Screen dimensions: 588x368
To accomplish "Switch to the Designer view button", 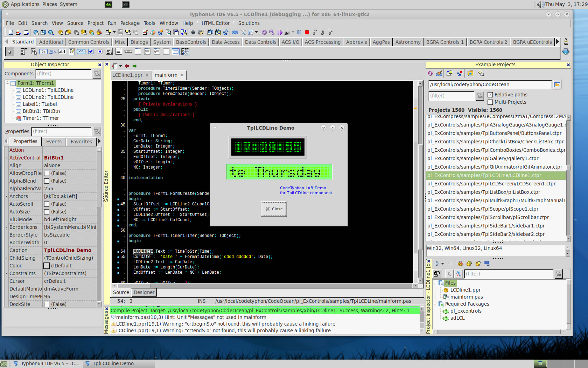I will 144,292.
